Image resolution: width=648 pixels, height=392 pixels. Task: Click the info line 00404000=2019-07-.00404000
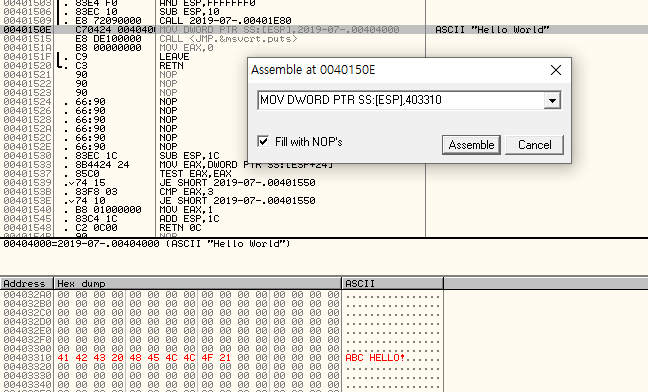pos(147,244)
